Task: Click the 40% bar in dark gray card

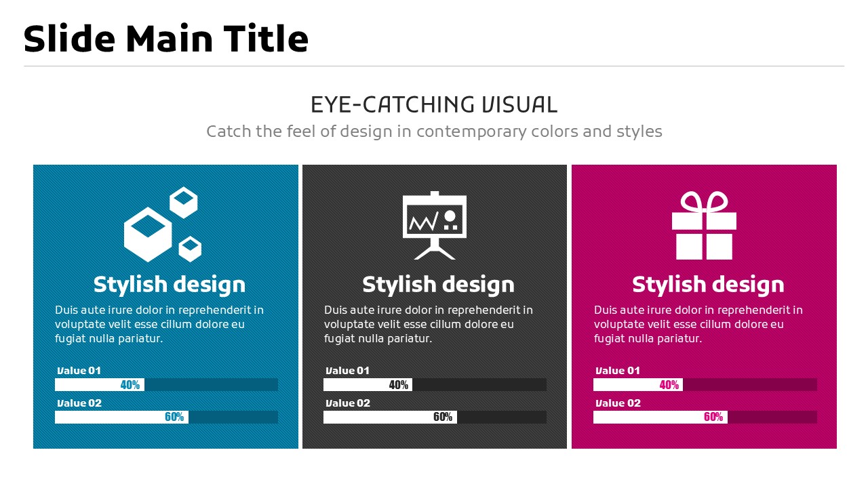Action: pos(435,384)
